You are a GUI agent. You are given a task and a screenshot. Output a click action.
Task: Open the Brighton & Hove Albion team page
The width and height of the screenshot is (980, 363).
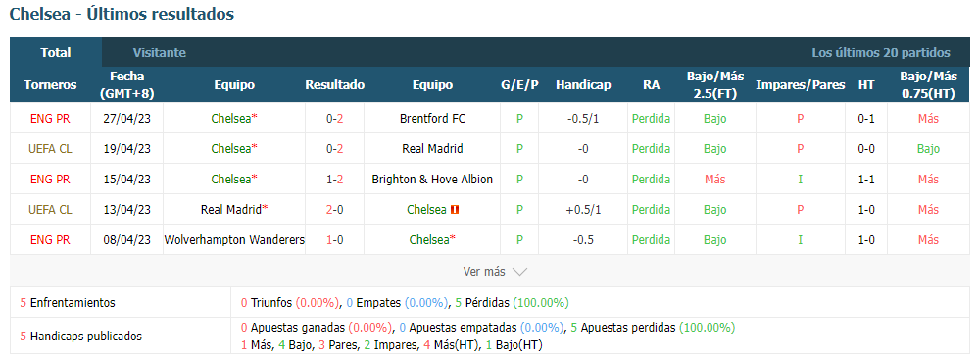432,179
